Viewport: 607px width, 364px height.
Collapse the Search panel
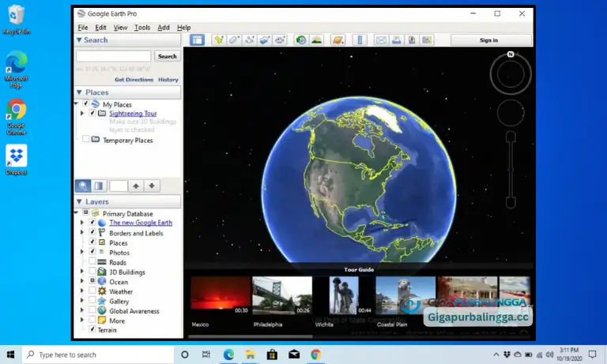click(x=79, y=39)
